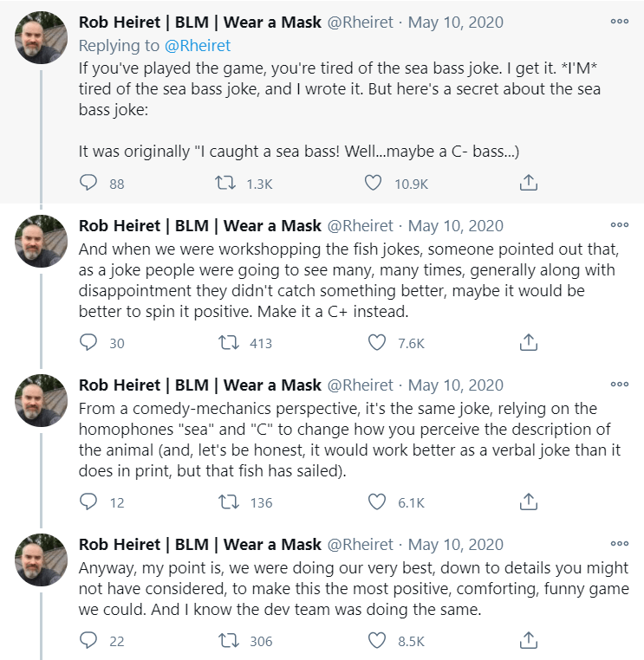The height and width of the screenshot is (660, 644).
Task: Like the tweet with 10.9K likes
Action: (373, 184)
